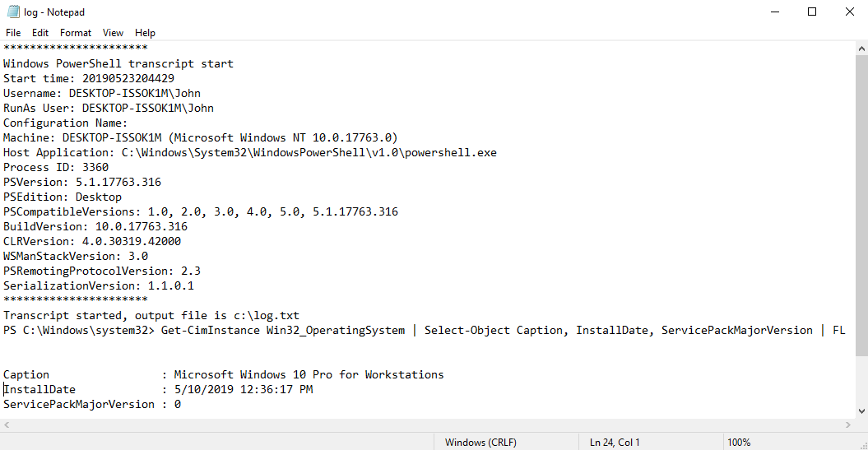Viewport: 868px width, 450px height.
Task: Click the 100% zoom status indicator
Action: [739, 443]
